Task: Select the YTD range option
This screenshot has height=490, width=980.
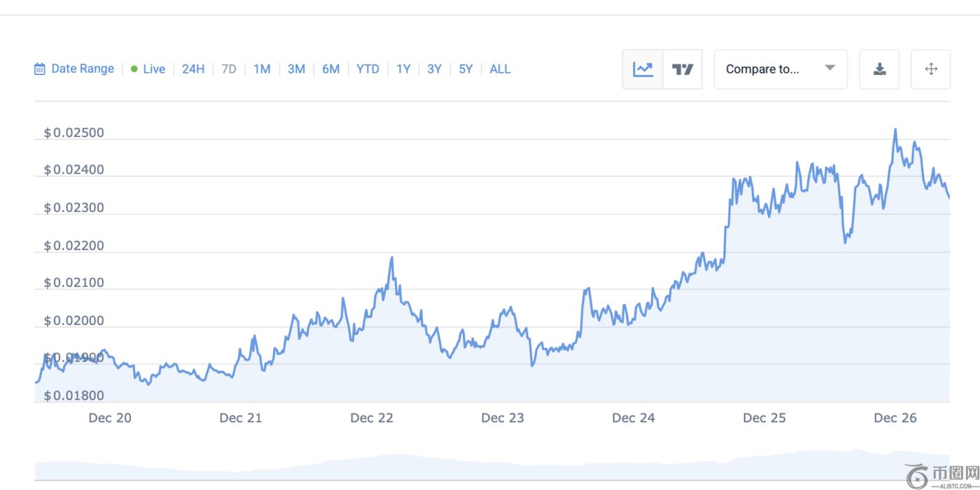Action: point(367,69)
